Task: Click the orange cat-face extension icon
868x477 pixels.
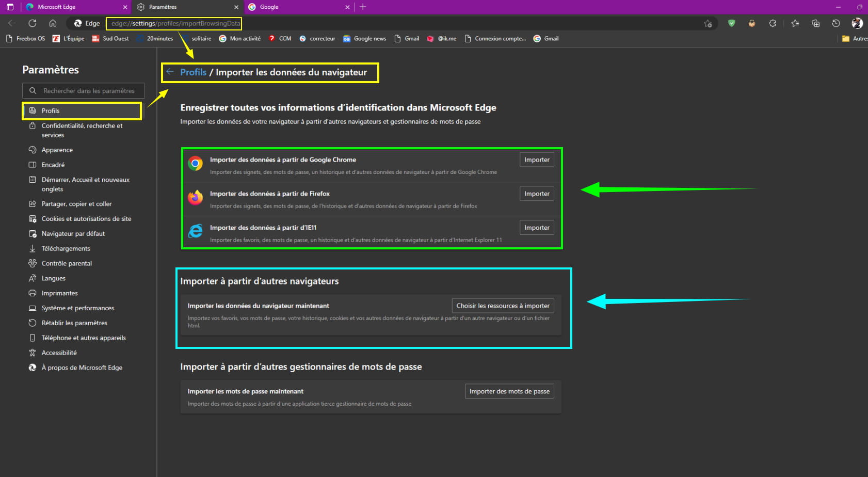Action: point(752,23)
